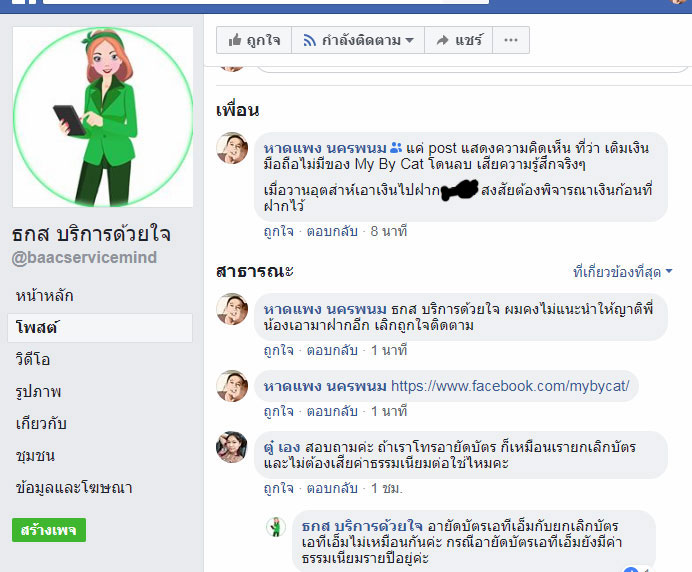This screenshot has height=572, width=692.
Task: Open ตู่ เอง commenter profile name
Action: [282, 447]
